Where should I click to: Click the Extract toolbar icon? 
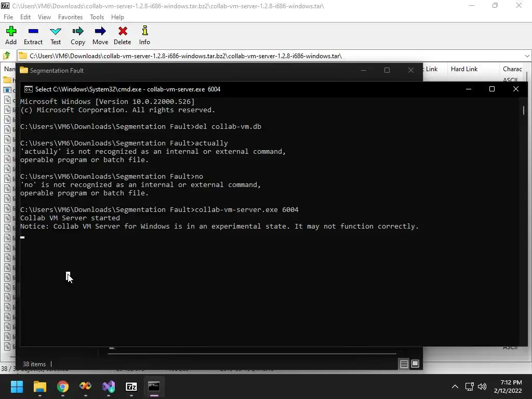click(33, 35)
